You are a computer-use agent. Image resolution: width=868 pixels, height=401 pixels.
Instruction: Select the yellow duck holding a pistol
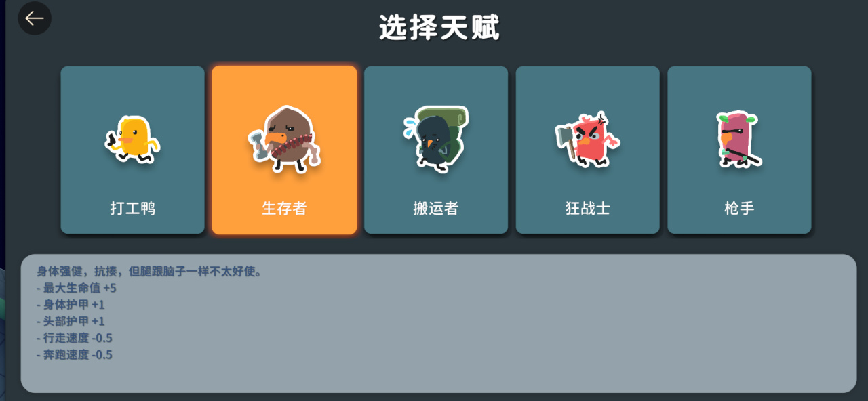(x=132, y=140)
